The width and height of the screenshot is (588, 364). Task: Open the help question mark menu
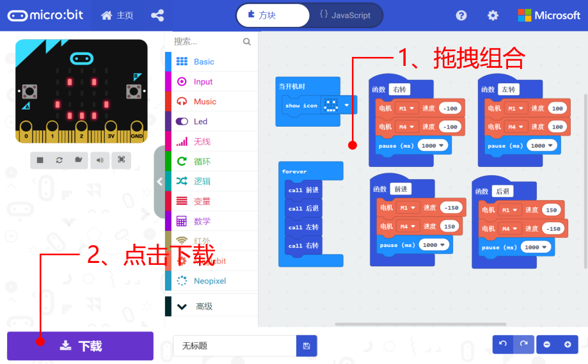(461, 15)
